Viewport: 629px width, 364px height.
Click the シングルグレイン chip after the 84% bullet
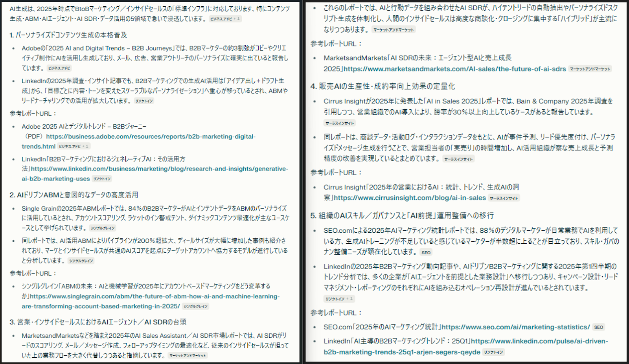(x=103, y=228)
